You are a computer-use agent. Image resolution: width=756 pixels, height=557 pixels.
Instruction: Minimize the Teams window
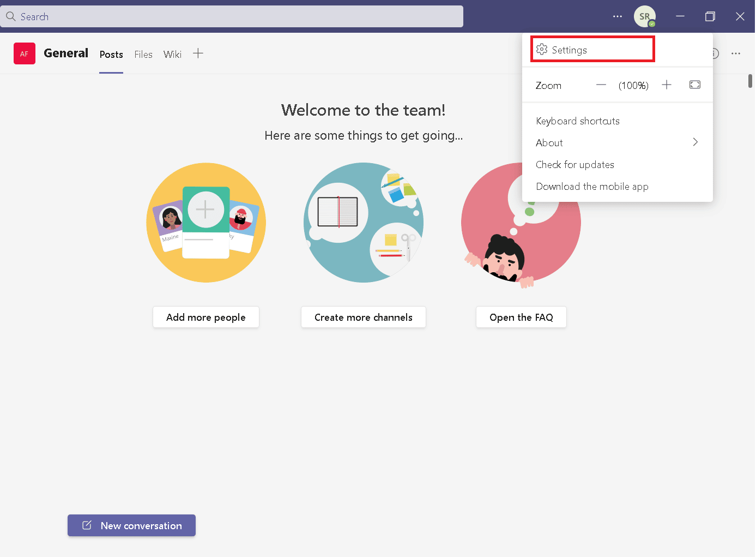tap(680, 16)
